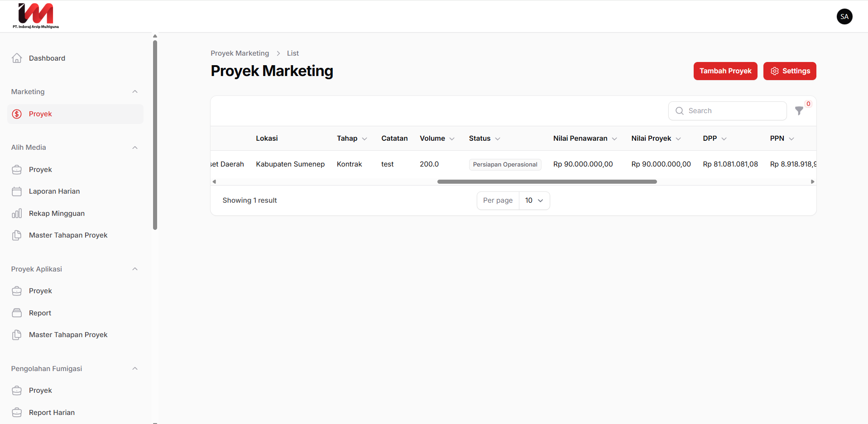This screenshot has height=424, width=868.
Task: Collapse the Alih Media section
Action: tap(135, 148)
